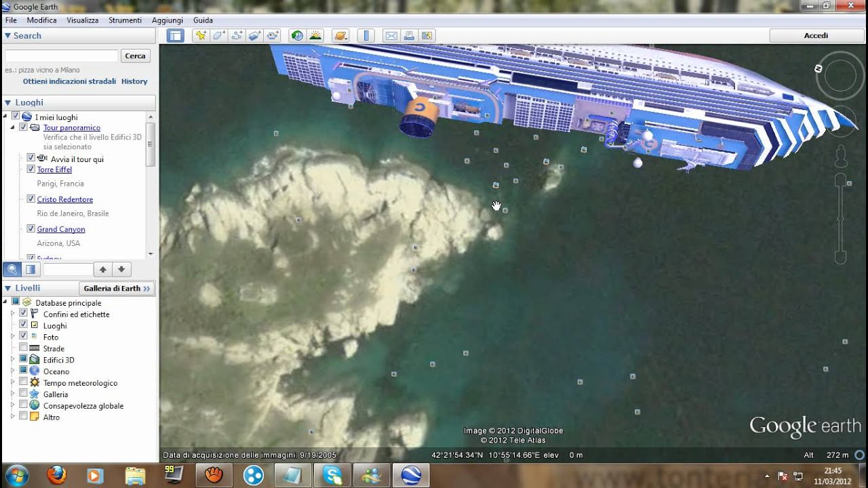The width and height of the screenshot is (868, 488).
Task: Uncheck the Grand Canyon checkbox
Action: [x=31, y=228]
